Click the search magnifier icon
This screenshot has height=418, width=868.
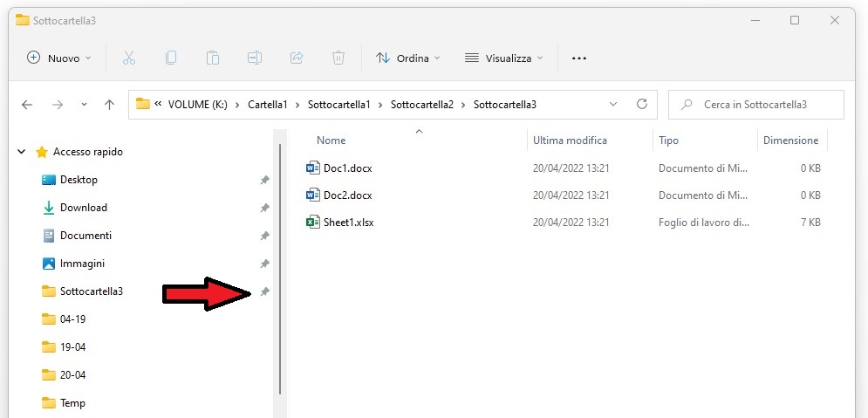coord(687,104)
